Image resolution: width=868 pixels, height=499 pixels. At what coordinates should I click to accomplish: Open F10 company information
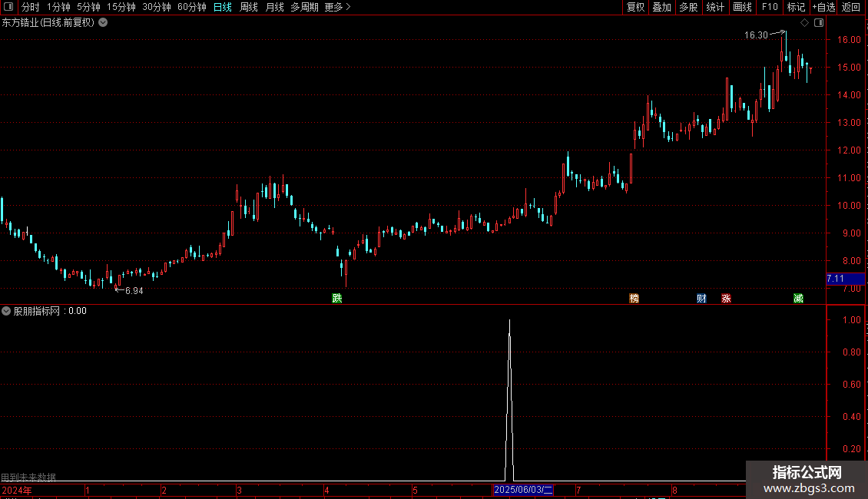[770, 7]
